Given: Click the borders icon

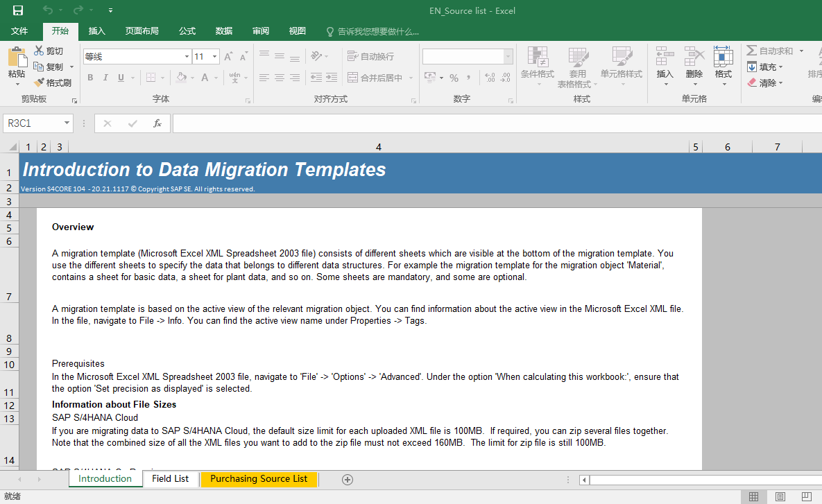Looking at the screenshot, I should (151, 78).
